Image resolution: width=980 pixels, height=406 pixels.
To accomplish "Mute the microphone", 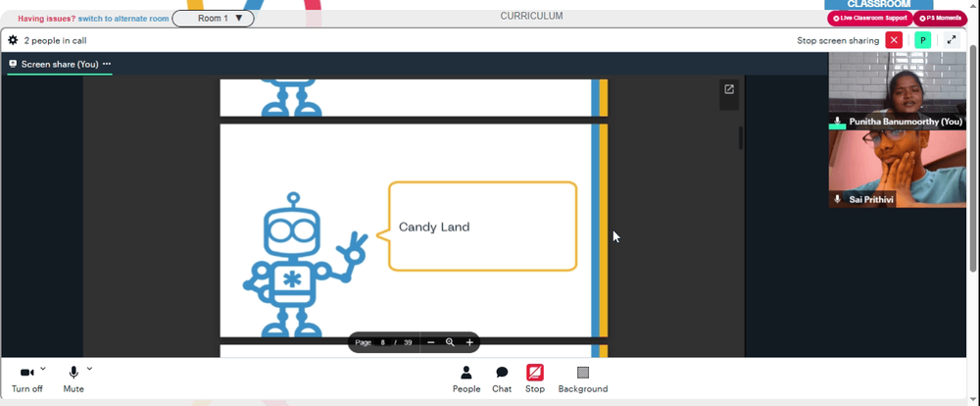I will point(73,380).
